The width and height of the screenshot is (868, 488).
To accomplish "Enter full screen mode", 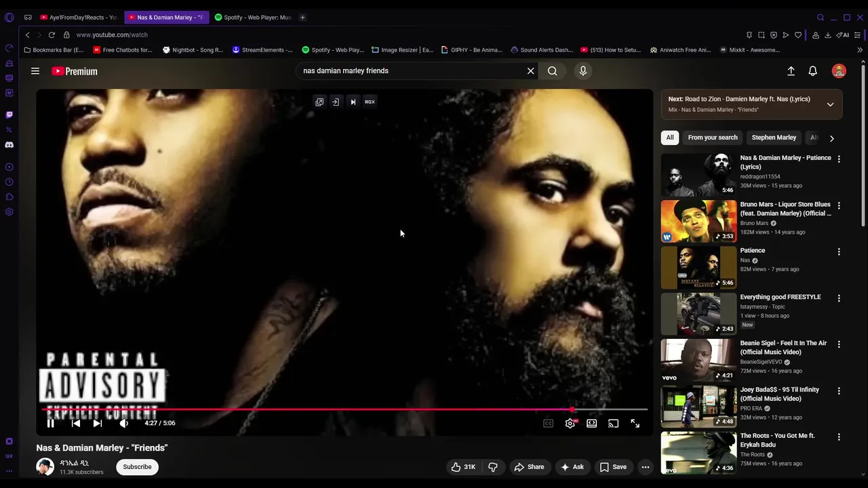I will 635,423.
